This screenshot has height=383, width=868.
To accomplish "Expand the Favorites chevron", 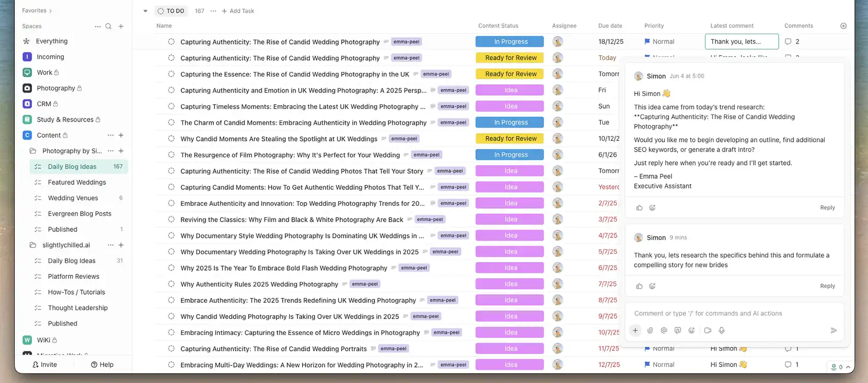I will tap(50, 11).
